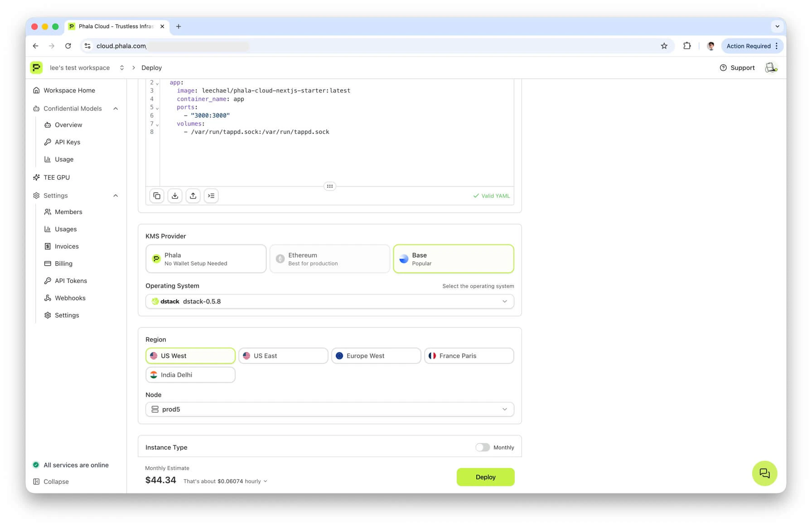Open the Invoices page
The image size is (812, 527).
point(67,246)
